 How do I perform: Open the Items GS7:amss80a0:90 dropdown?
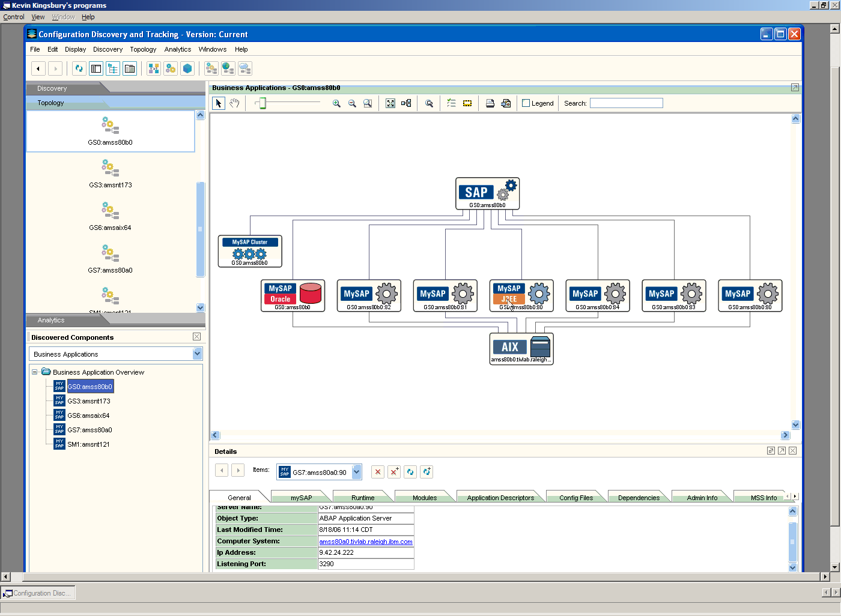[x=357, y=472]
